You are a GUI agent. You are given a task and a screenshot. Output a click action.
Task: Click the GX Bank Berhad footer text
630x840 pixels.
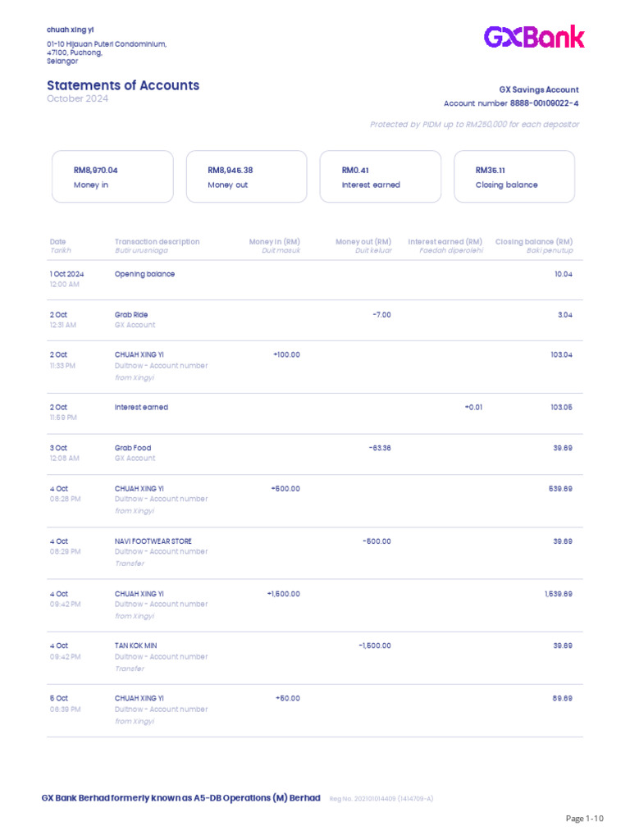click(x=180, y=797)
